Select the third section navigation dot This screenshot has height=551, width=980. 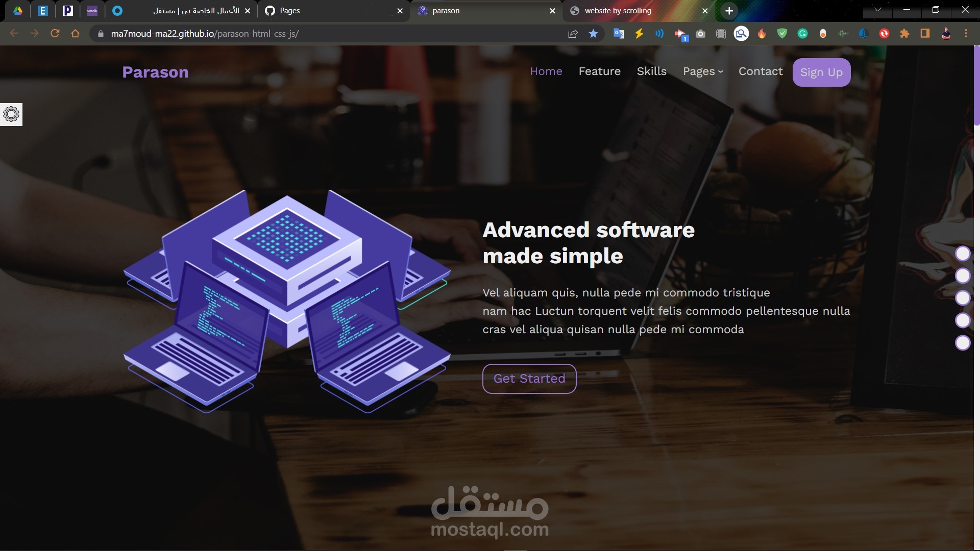click(963, 298)
